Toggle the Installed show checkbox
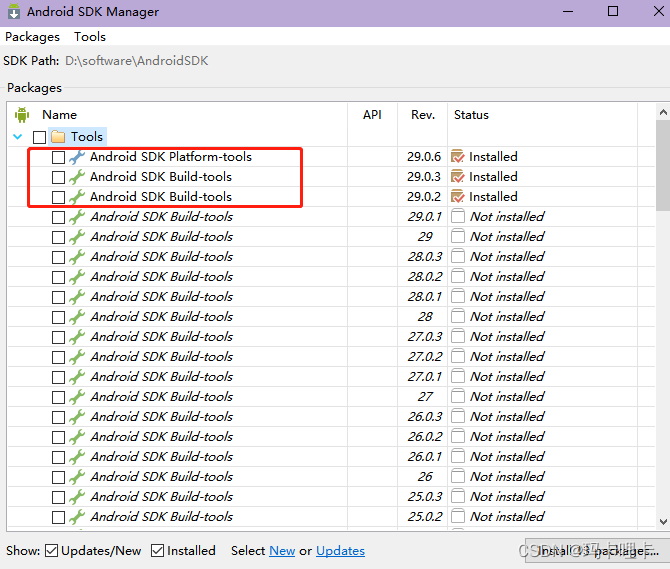Screen dimensions: 670x569 [x=157, y=551]
